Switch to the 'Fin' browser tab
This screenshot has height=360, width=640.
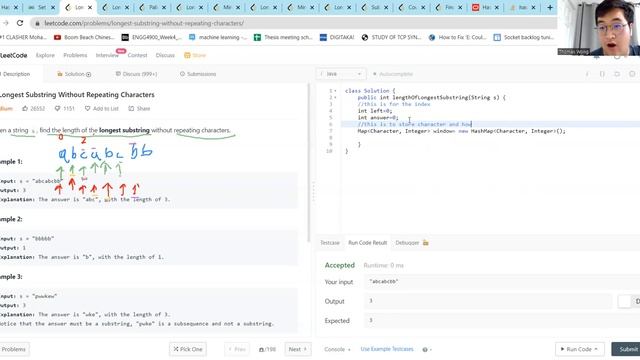[x=449, y=7]
